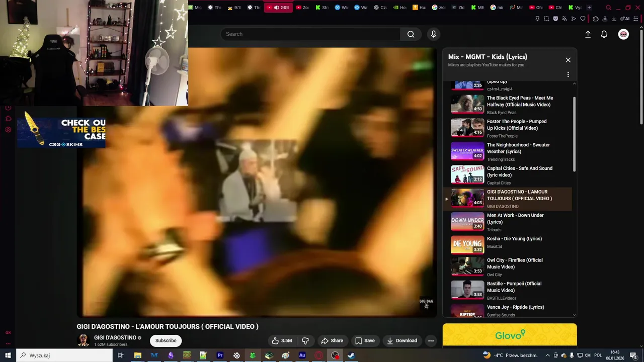
Task: Open the browser AI assistant button
Action: pos(625,19)
